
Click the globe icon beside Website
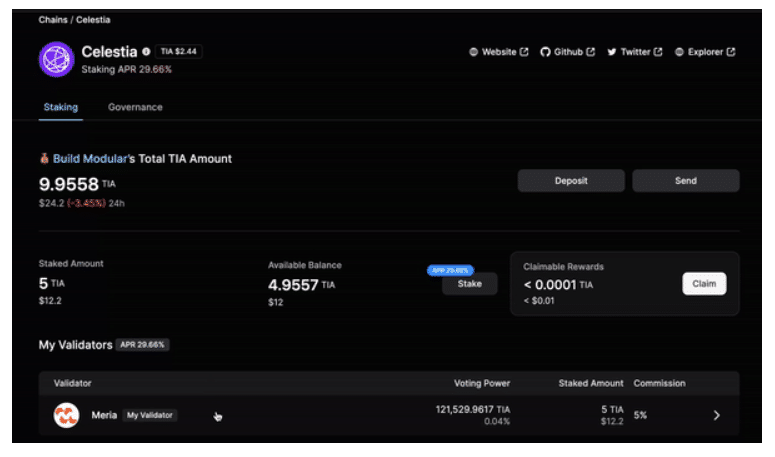click(x=474, y=52)
